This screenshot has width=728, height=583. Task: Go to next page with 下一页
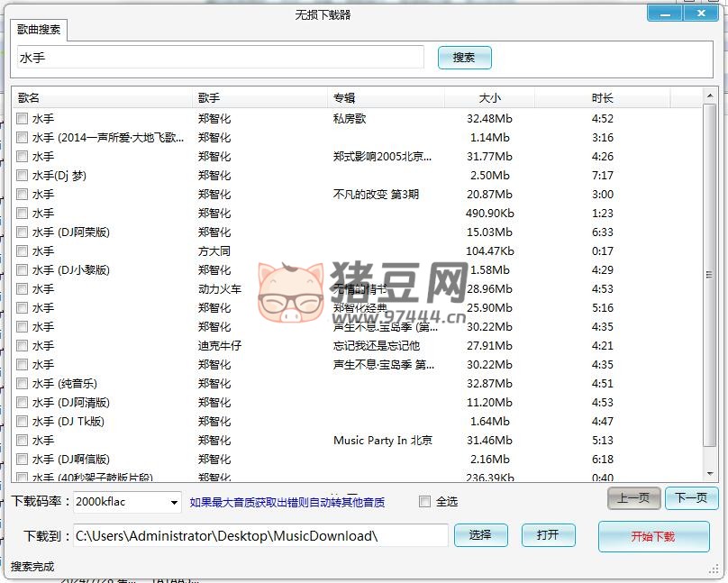coord(692,498)
